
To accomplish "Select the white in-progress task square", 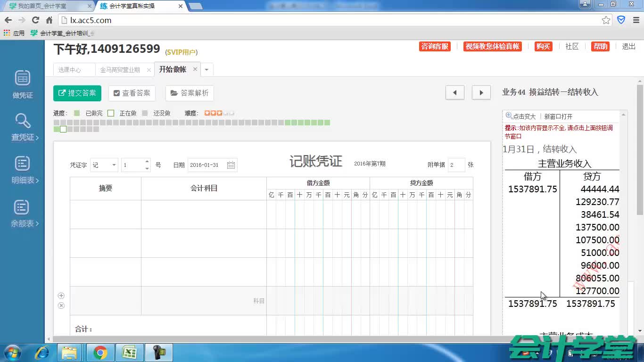I will [63, 129].
